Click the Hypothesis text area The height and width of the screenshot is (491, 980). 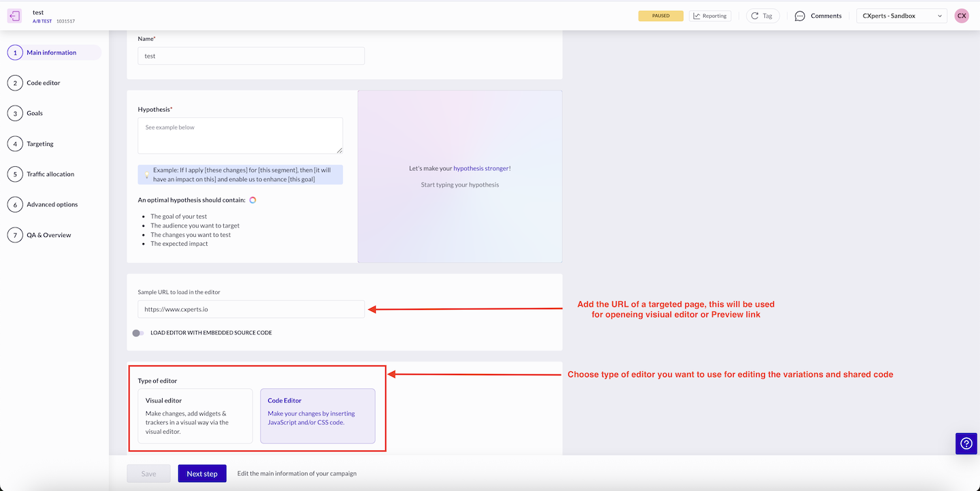[x=240, y=136]
